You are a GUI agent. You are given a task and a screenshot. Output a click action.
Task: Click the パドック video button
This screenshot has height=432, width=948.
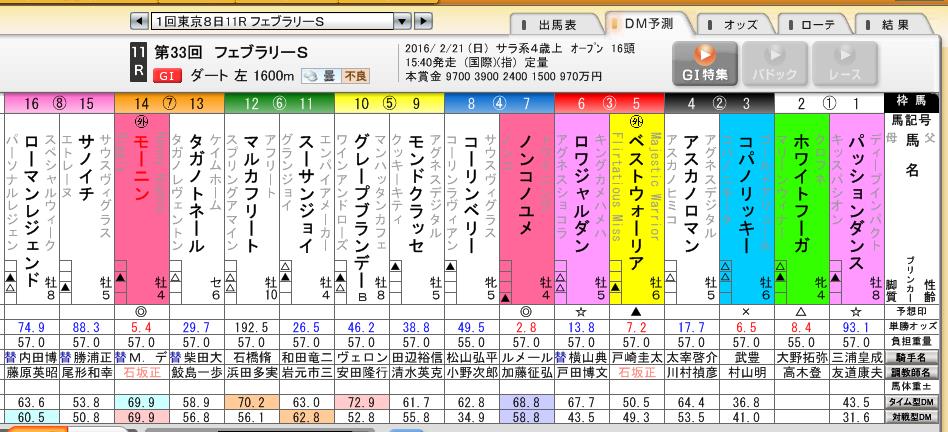774,63
